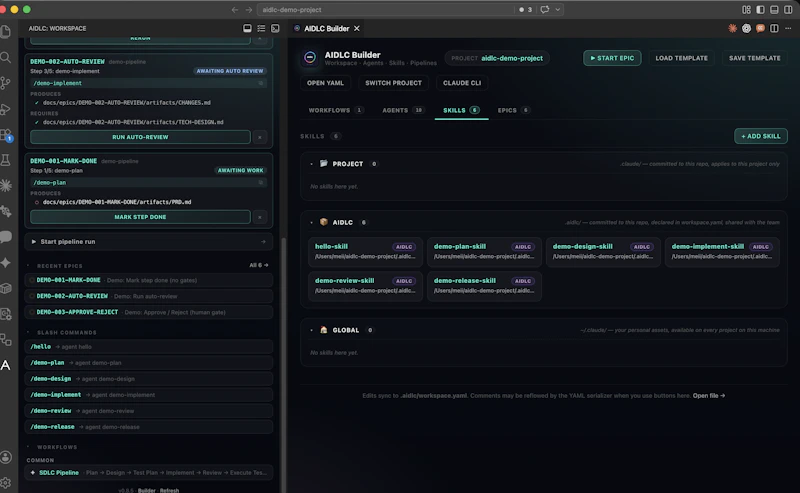
Task: Click workspace header terminal icon
Action: 275,29
